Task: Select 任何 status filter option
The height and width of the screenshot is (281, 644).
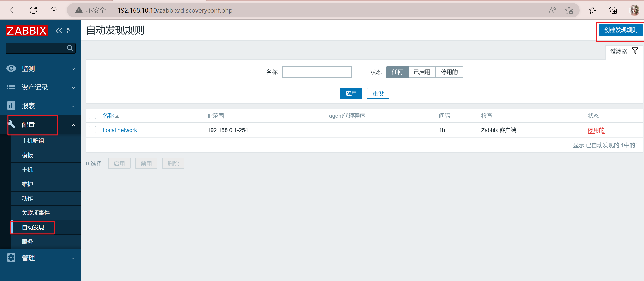Action: coord(397,72)
